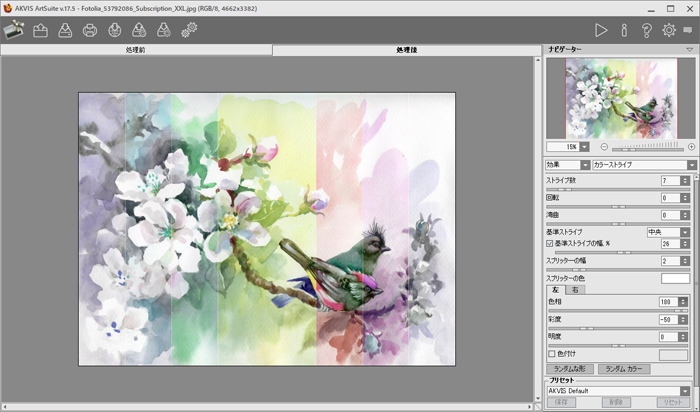Screen dimensions: 700x412
Task: Click the import presets icon
Action: coord(139,30)
